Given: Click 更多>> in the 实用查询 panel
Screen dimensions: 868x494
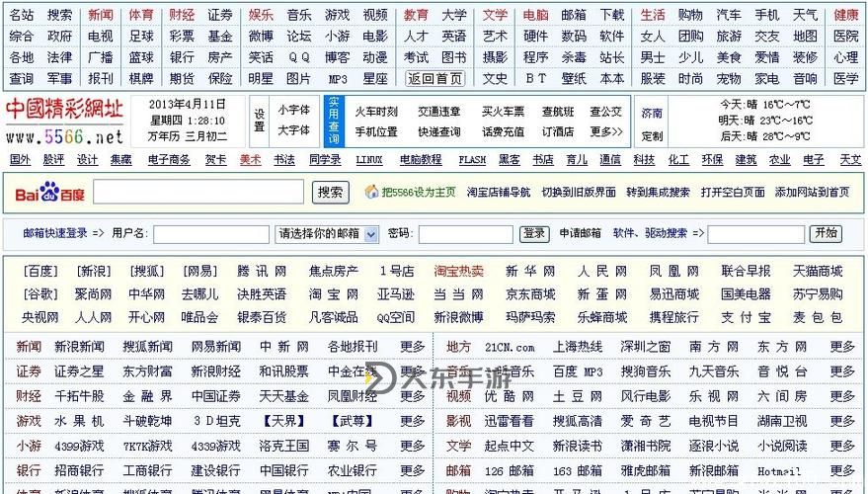Looking at the screenshot, I should pyautogui.click(x=606, y=131).
